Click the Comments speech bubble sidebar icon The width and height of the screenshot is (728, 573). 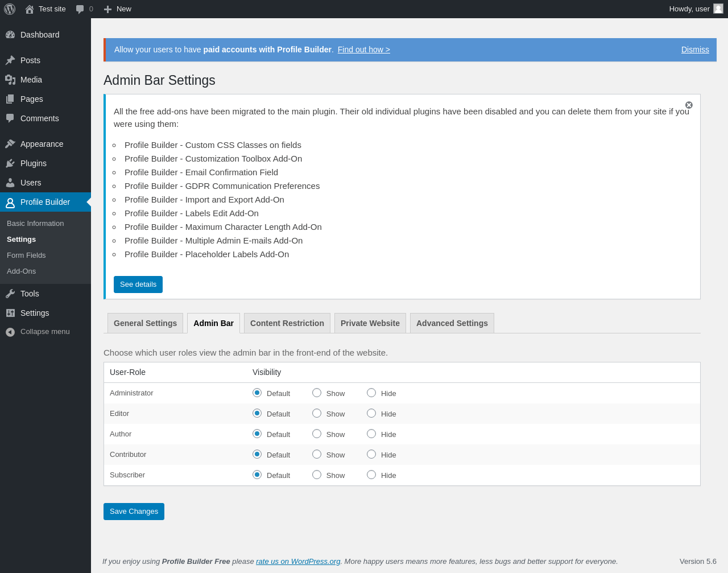10,118
